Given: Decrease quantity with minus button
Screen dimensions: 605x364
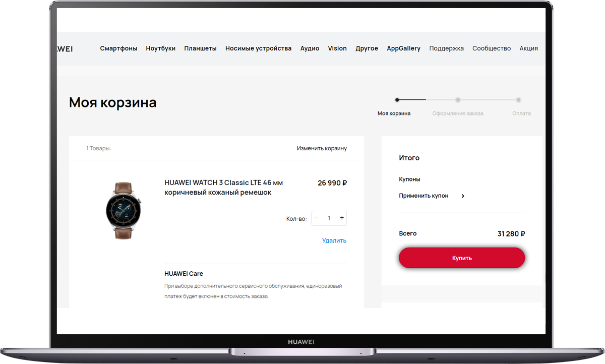Looking at the screenshot, I should click(x=317, y=218).
